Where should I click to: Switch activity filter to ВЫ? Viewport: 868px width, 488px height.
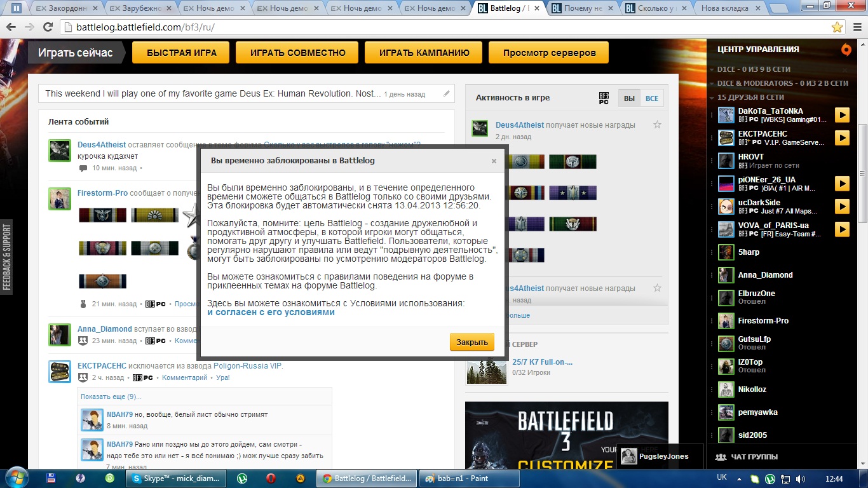(629, 98)
